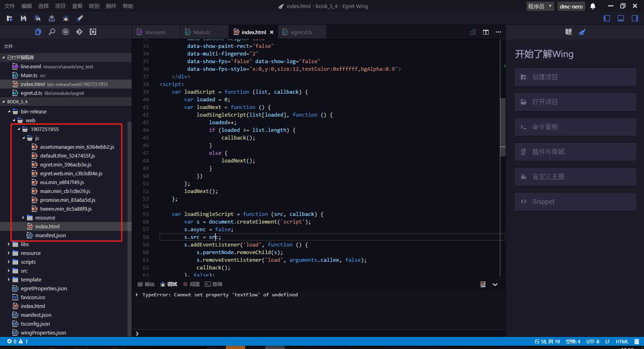Click the 行 58, 列 19 status entry

(x=547, y=342)
